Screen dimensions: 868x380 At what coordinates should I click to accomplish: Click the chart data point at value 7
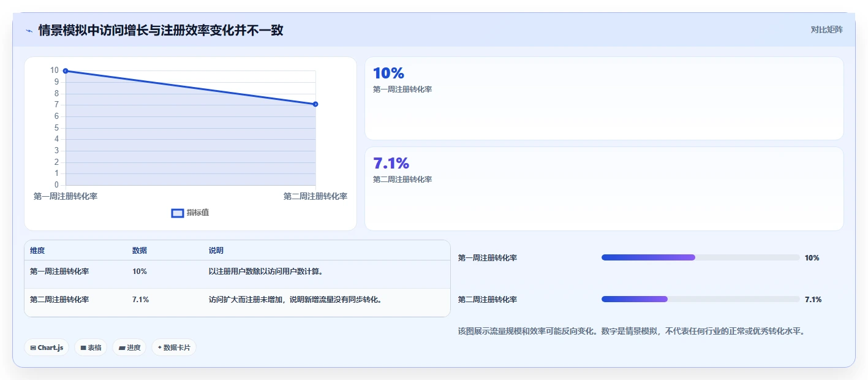315,104
